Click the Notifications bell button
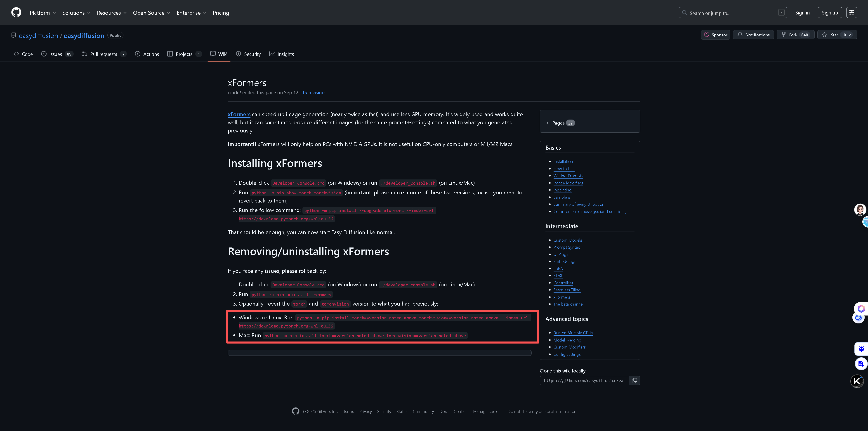868x431 pixels. point(753,35)
